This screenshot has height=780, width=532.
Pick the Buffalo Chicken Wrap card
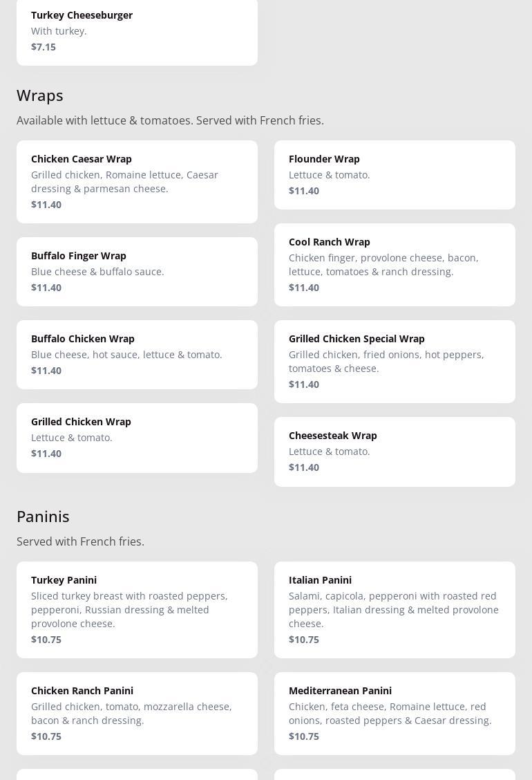[137, 355]
